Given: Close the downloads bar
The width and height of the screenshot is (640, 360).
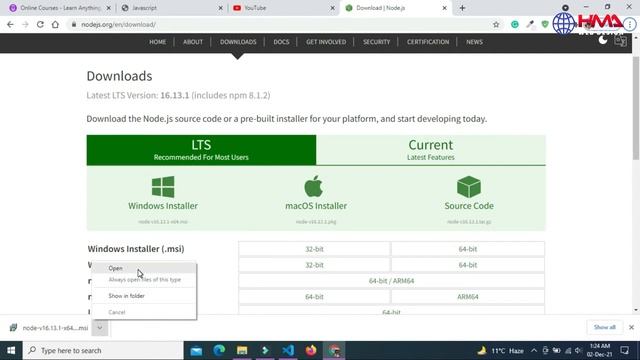Looking at the screenshot, I should [631, 327].
